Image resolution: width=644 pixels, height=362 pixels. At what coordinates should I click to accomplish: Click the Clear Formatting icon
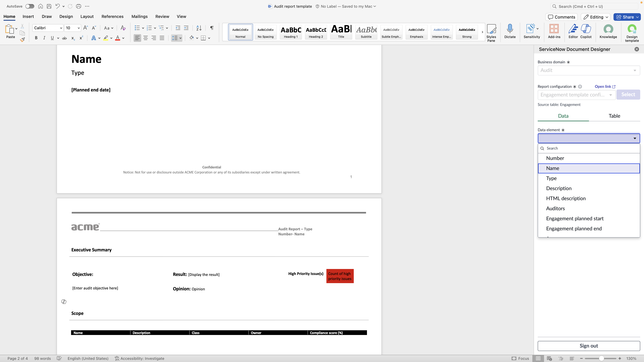[x=123, y=28]
